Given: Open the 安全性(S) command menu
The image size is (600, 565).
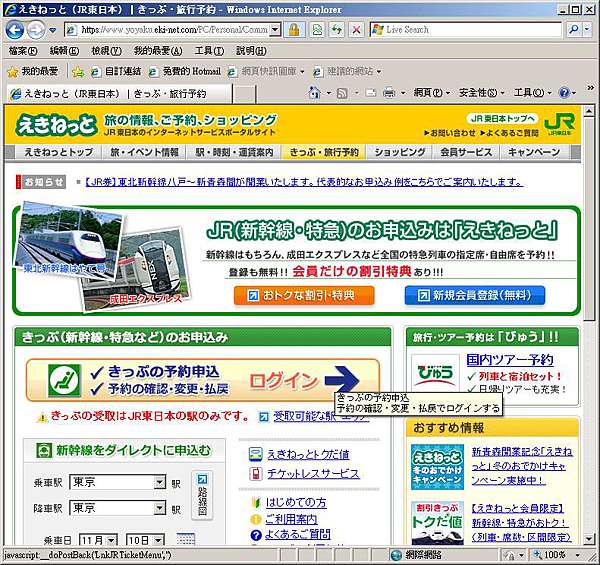Looking at the screenshot, I should click(x=481, y=93).
